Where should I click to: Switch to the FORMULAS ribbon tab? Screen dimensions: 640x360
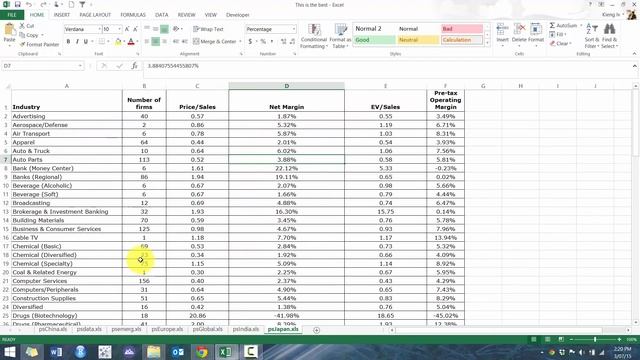[133, 15]
